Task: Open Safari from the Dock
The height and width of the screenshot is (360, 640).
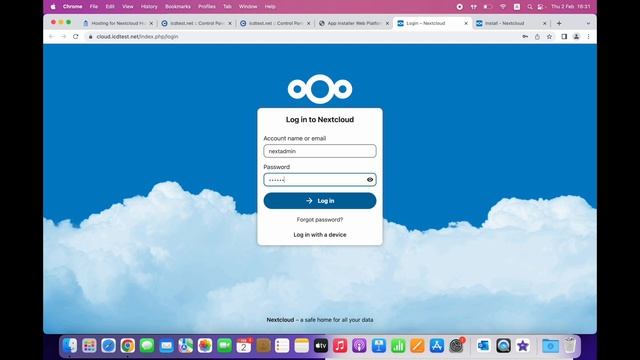Action: tap(109, 346)
